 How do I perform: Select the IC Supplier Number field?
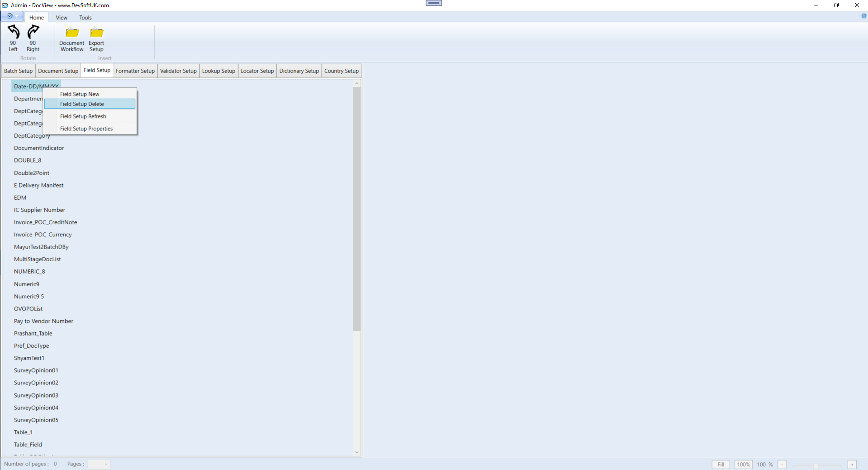click(39, 210)
